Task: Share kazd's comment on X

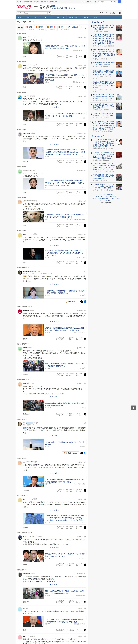Action: pyautogui.click(x=85, y=374)
